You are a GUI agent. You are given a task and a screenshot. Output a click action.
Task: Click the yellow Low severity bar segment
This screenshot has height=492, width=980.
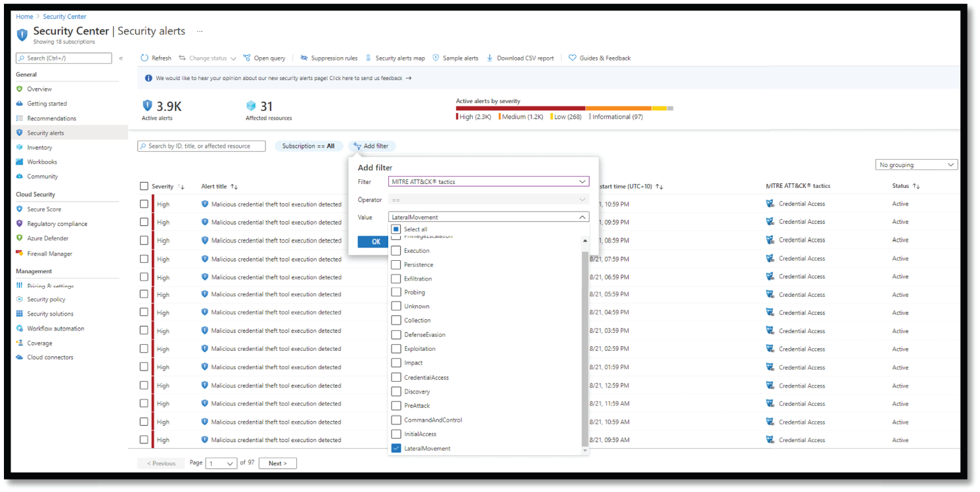point(659,108)
